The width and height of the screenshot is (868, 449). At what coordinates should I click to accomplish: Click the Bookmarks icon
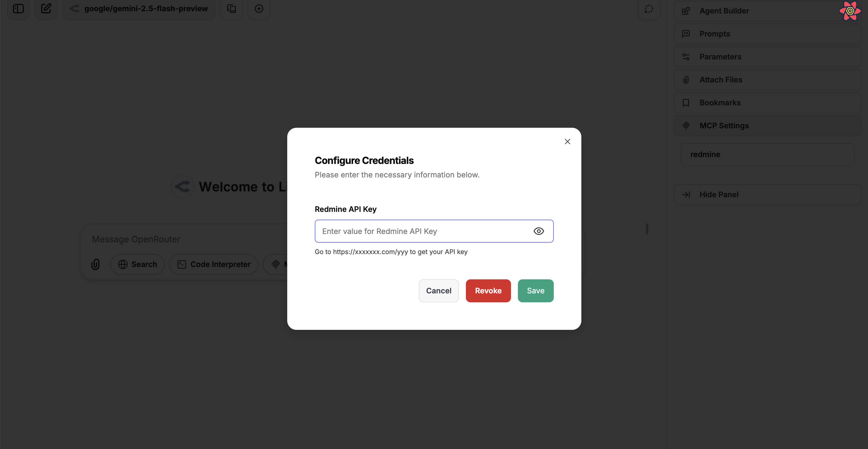coord(686,103)
